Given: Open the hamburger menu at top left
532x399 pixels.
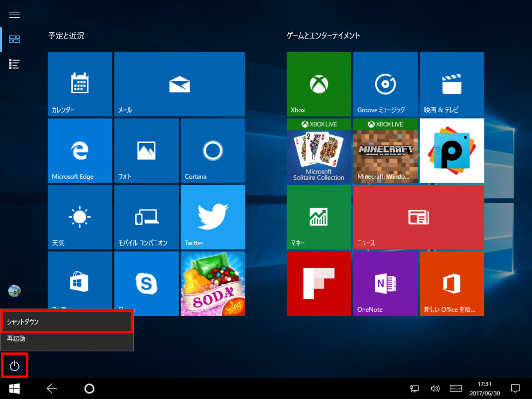Looking at the screenshot, I should pos(15,15).
